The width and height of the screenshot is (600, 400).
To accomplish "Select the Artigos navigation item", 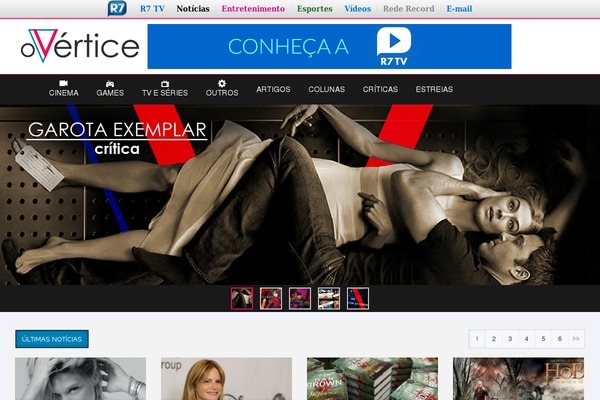I will (273, 89).
